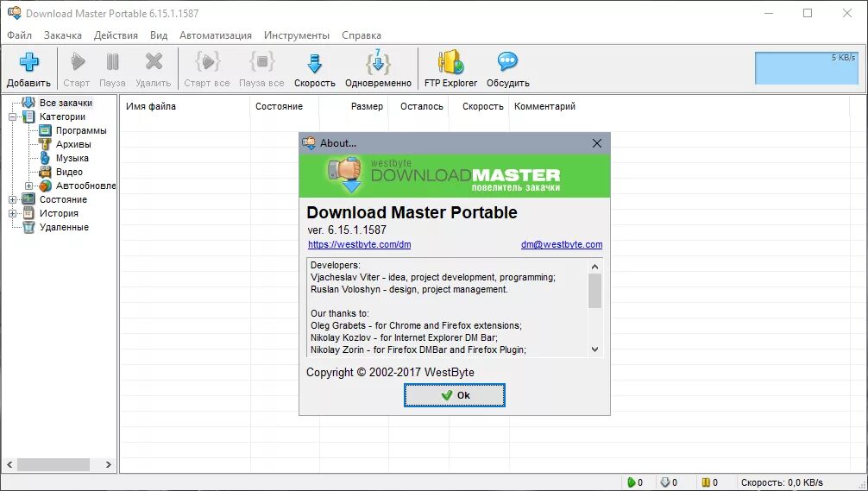Select the Состояние tree node
This screenshot has width=868, height=491.
click(x=63, y=200)
